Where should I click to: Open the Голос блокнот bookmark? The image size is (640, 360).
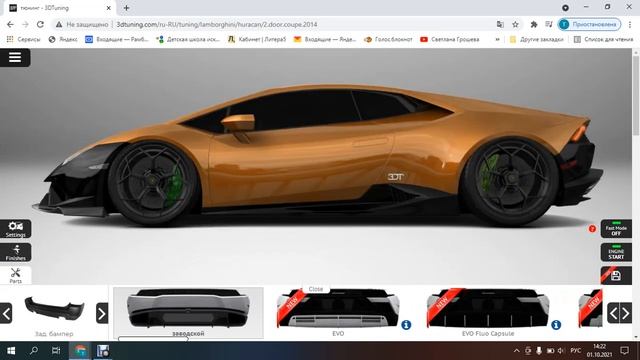click(388, 40)
